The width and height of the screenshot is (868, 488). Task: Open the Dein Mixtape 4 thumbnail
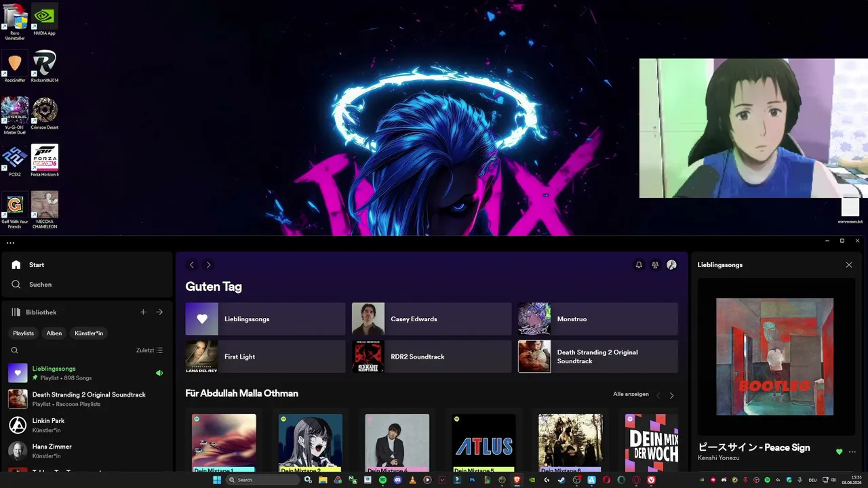397,443
